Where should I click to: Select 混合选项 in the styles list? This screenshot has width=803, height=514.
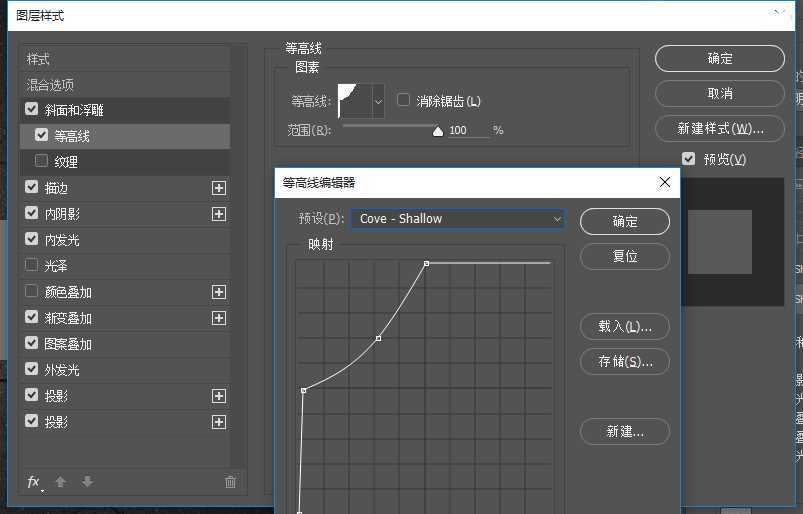(x=50, y=85)
